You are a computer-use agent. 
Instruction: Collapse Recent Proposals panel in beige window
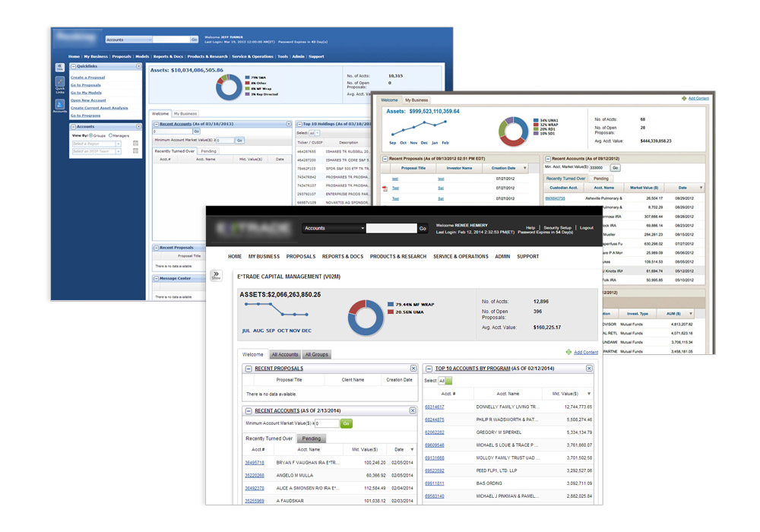(385, 158)
